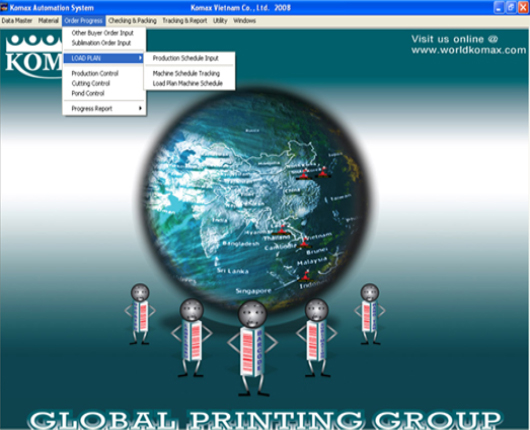Click the Komax app icon in title bar
This screenshot has width=530, height=430.
pyautogui.click(x=4, y=7)
